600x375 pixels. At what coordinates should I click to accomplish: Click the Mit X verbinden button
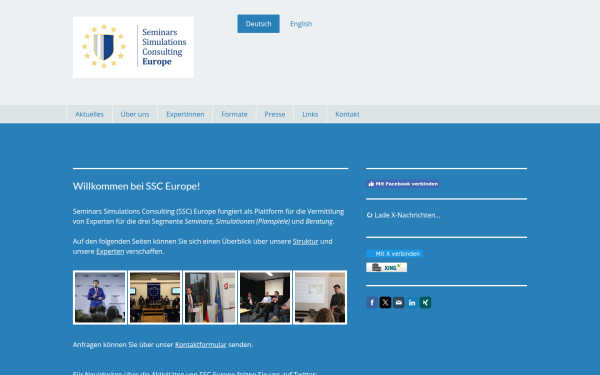[395, 253]
